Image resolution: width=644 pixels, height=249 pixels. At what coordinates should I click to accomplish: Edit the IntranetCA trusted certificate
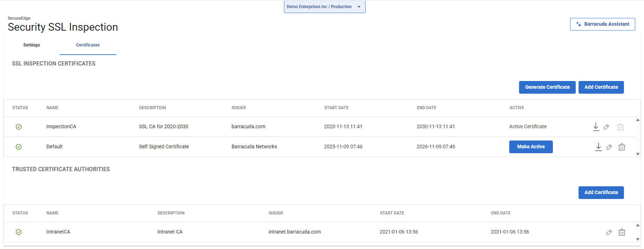click(609, 232)
